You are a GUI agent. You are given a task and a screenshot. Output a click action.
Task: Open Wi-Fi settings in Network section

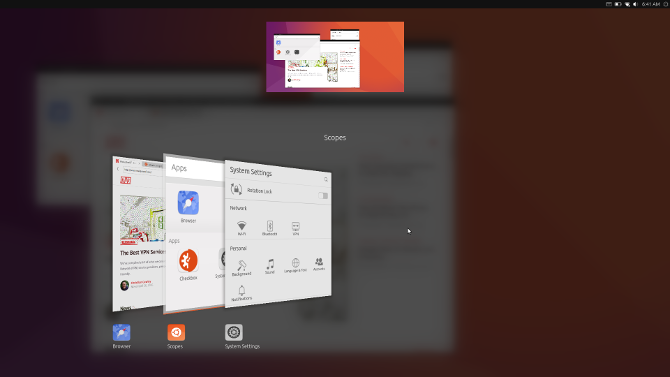(242, 227)
